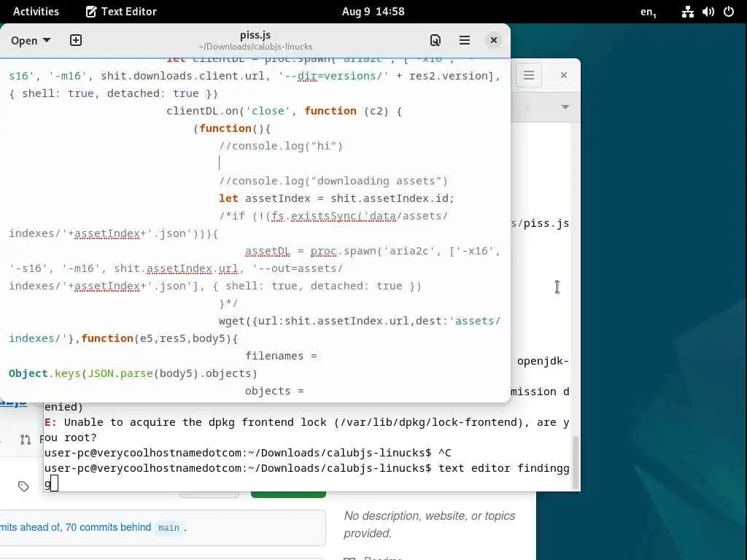Open the search-in-document icon in Text Editor
The image size is (747, 560).
click(435, 40)
